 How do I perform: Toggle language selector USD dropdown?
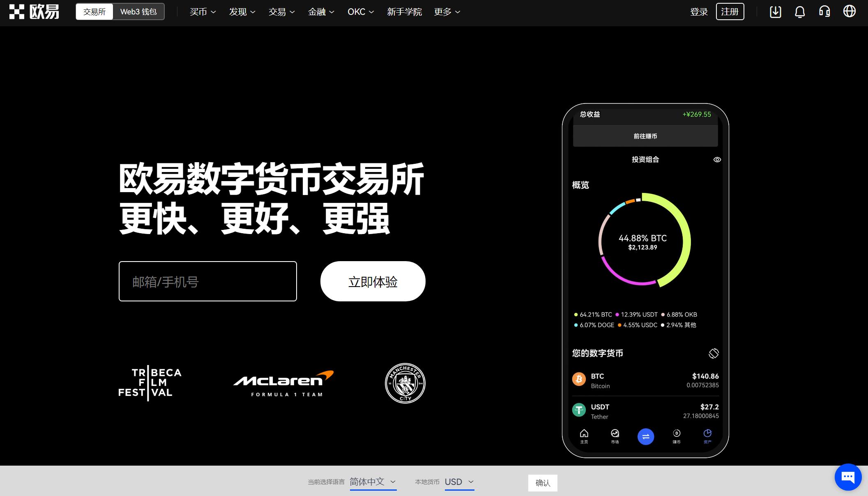tap(459, 482)
